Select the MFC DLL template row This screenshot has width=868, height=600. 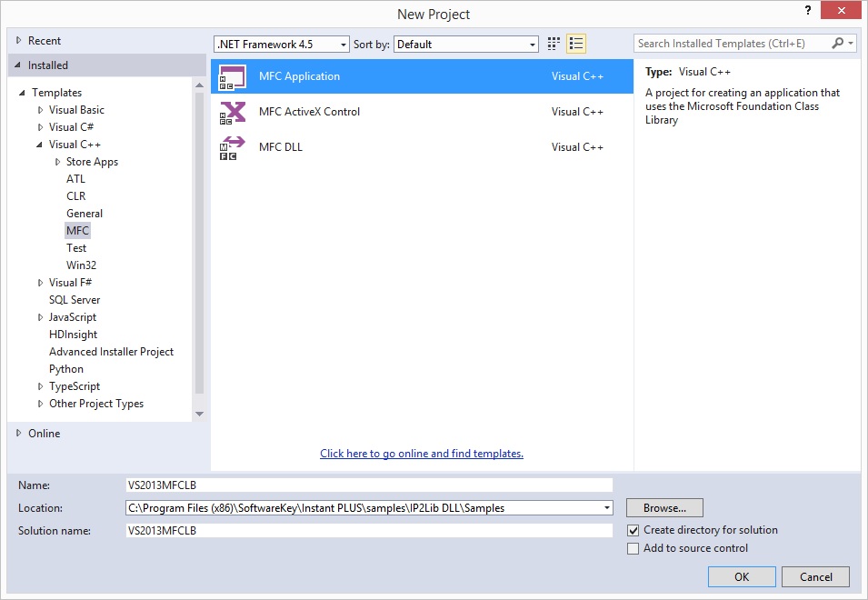tap(422, 147)
